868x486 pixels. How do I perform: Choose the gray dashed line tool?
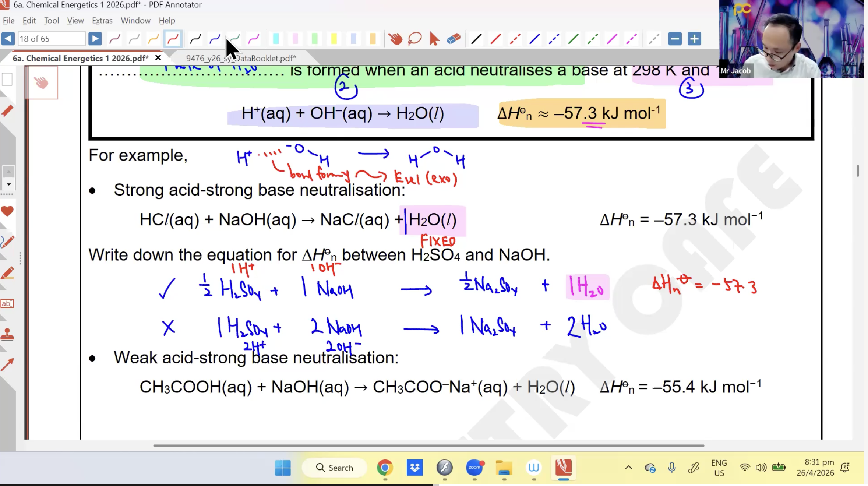654,39
